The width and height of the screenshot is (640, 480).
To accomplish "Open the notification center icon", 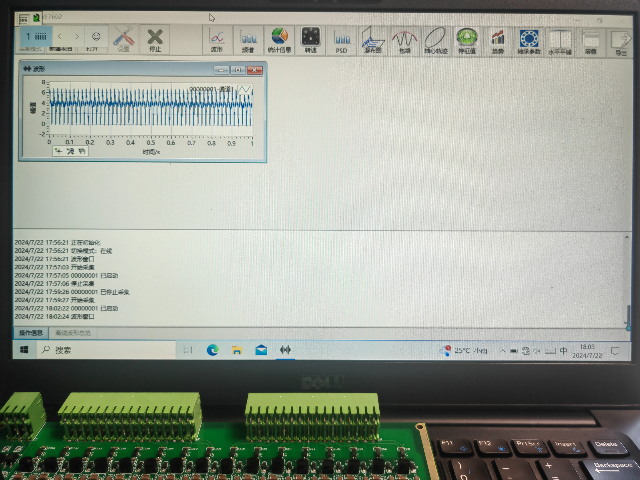I will pyautogui.click(x=615, y=351).
